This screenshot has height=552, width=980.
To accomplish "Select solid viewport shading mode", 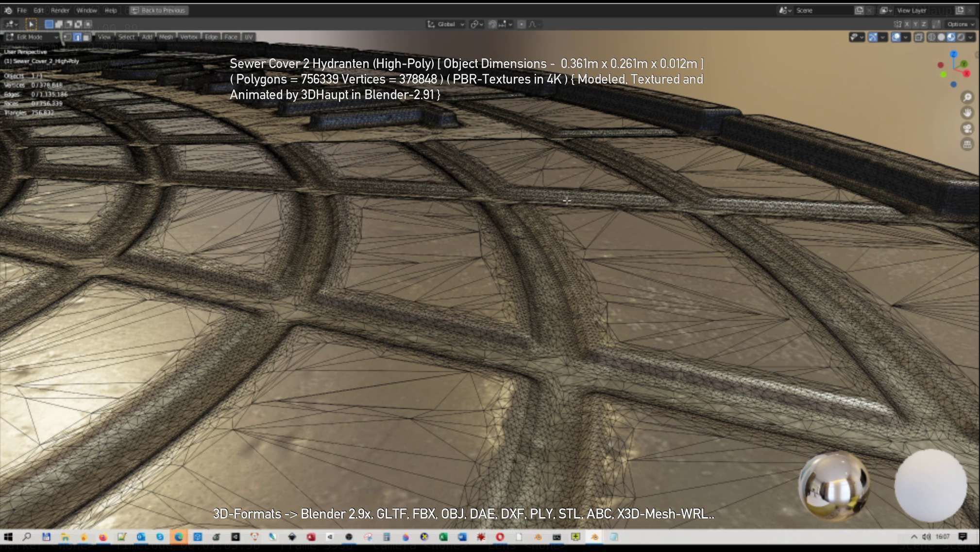I will (x=941, y=37).
